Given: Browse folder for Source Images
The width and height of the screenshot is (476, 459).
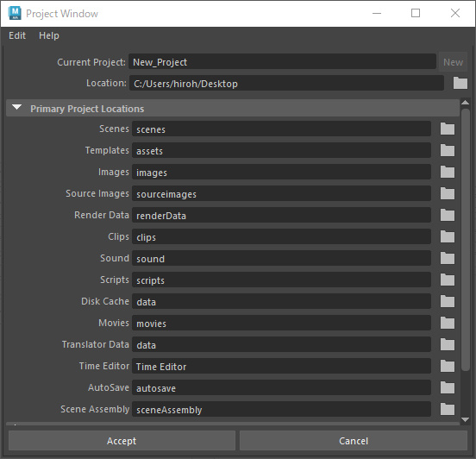Looking at the screenshot, I should pos(448,193).
